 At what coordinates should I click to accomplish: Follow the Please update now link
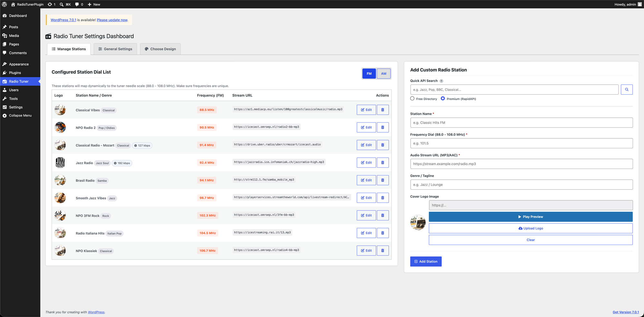pyautogui.click(x=112, y=20)
